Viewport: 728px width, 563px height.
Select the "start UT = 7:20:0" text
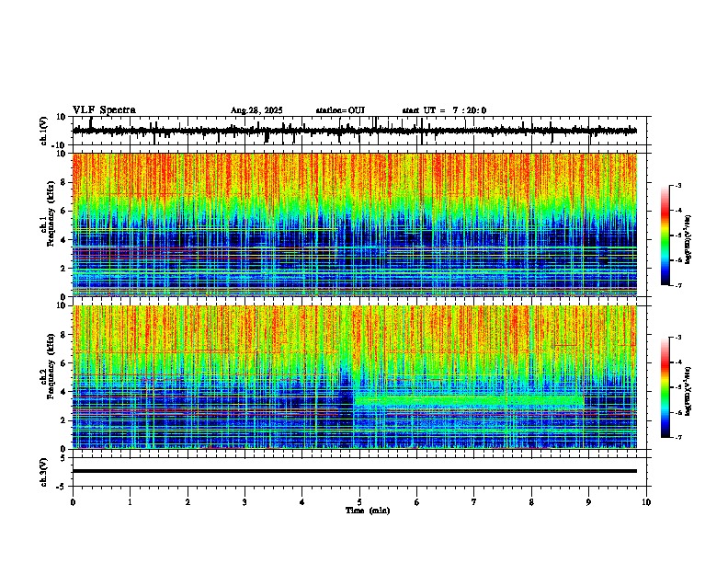[444, 110]
